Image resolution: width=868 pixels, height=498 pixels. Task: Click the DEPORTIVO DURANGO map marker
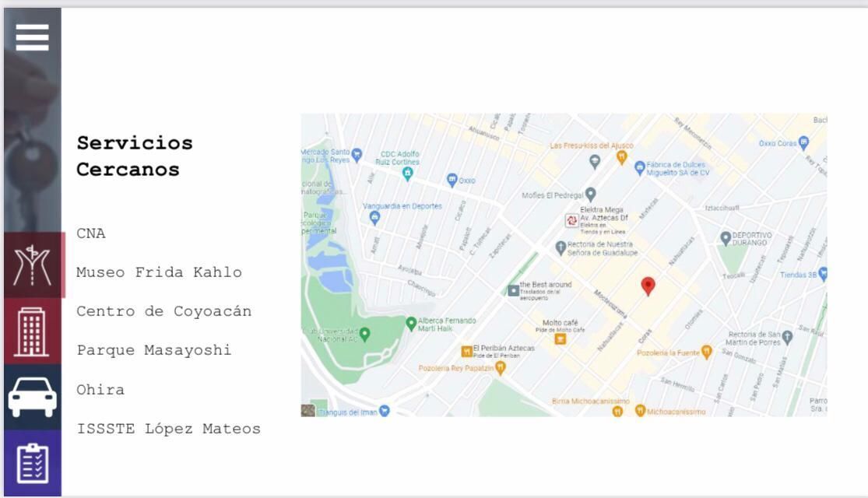click(x=726, y=237)
